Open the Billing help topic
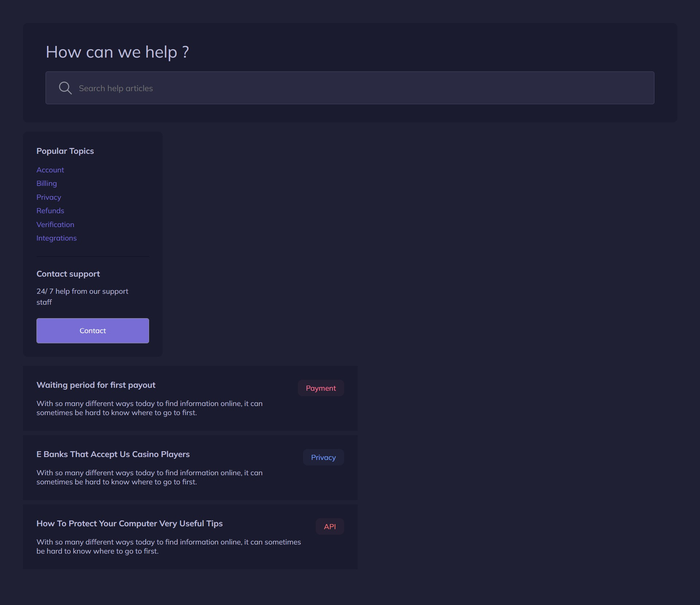 click(46, 183)
